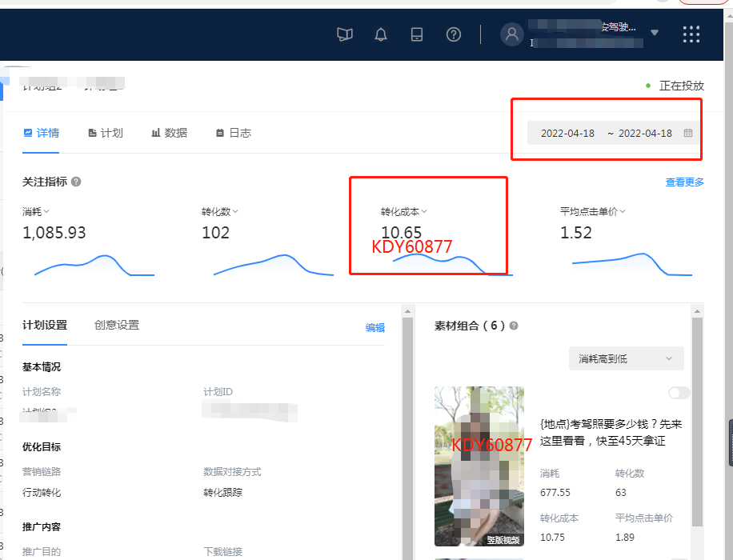Click help icon next to 关注指标

[x=76, y=182]
